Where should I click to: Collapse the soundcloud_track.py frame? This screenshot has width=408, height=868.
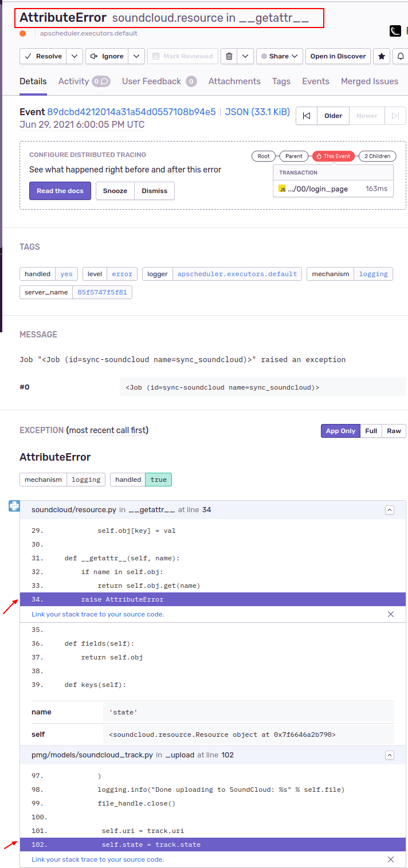[x=390, y=755]
